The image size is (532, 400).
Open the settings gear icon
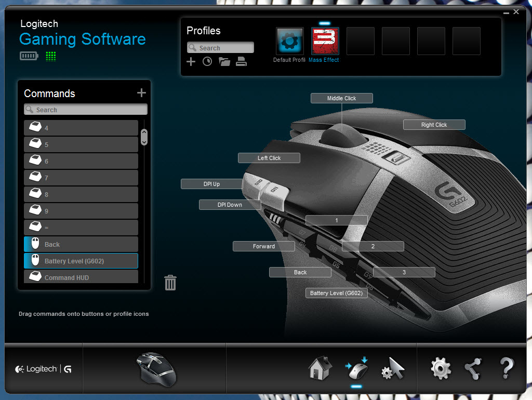coord(441,368)
